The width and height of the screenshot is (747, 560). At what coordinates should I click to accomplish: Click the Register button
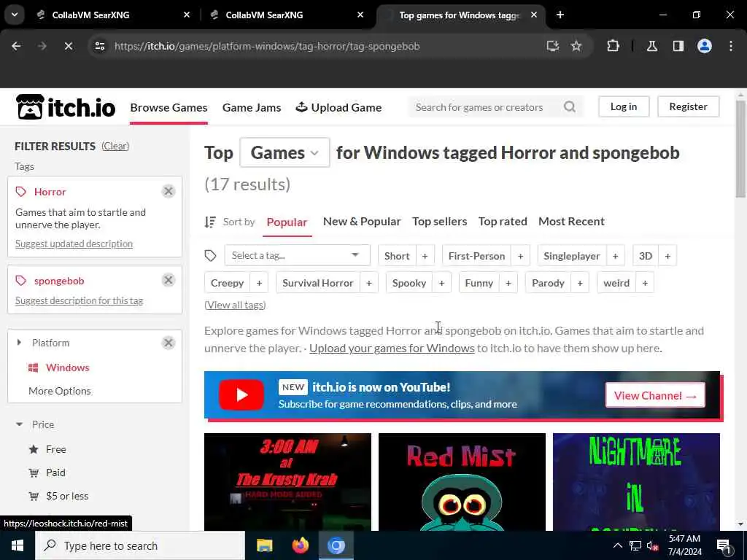[x=688, y=106]
